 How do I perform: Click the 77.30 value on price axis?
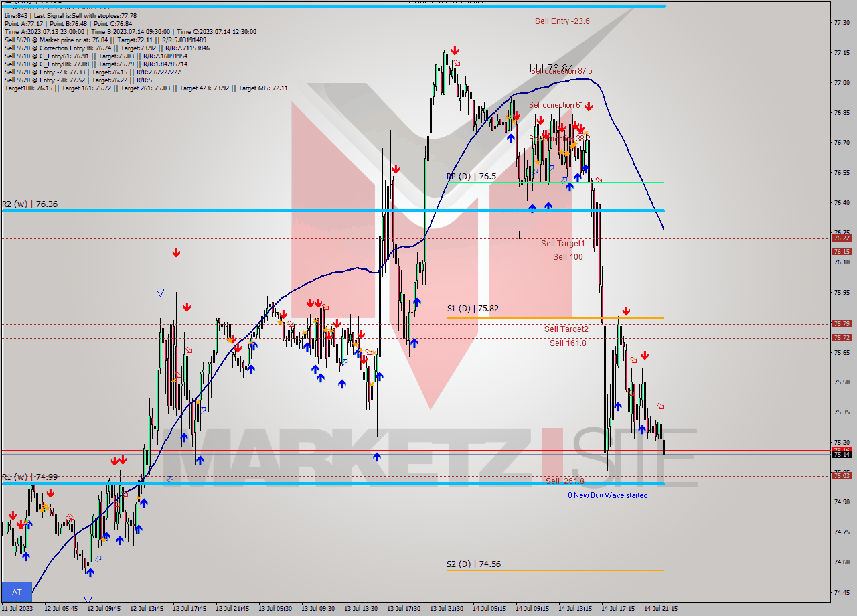point(842,22)
